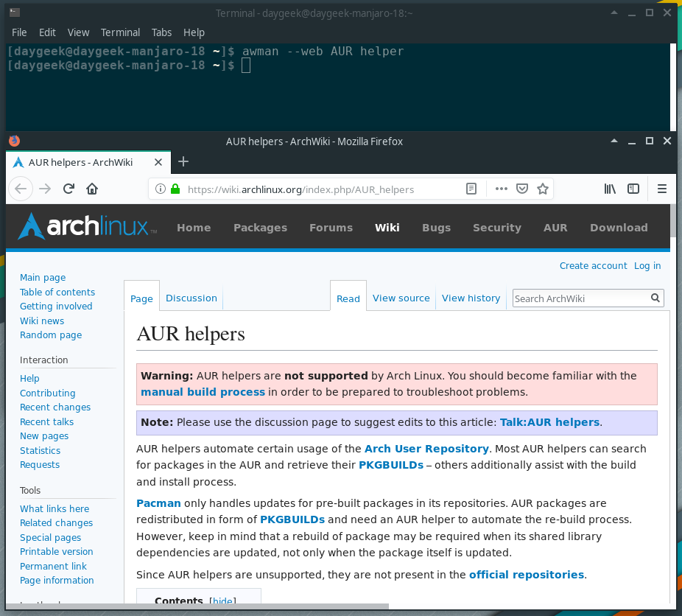
Task: Open the Firefox Library icon
Action: coord(610,189)
